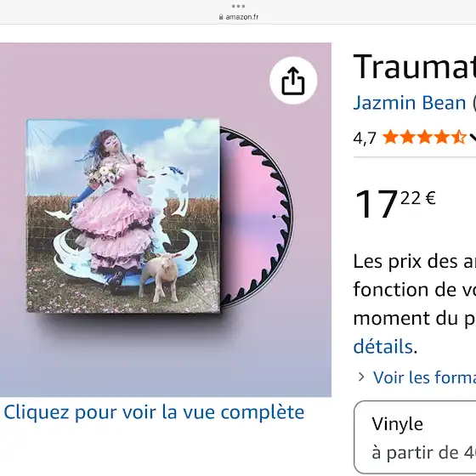Open Jazmin Bean artist link
This screenshot has width=476, height=476.
point(409,103)
